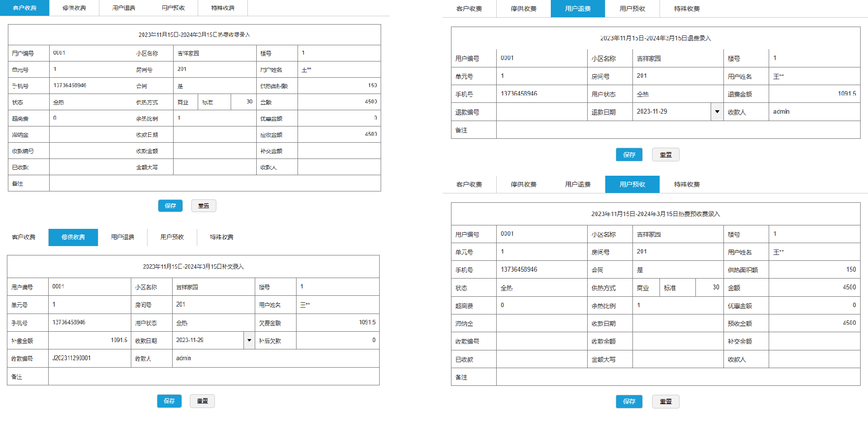868x440 pixels.
Task: Focus 备注 field in 退费录入 form
Action: [x=678, y=130]
